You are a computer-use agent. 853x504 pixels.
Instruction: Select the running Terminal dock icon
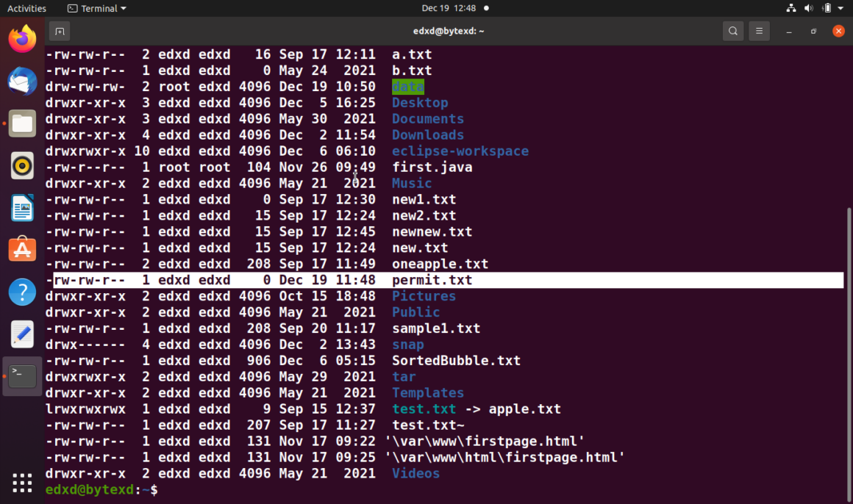tap(21, 375)
